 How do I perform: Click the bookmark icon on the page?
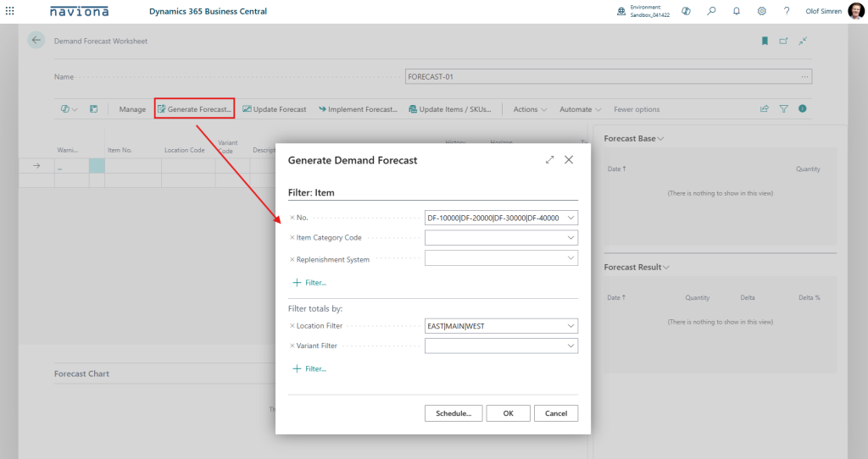[765, 41]
